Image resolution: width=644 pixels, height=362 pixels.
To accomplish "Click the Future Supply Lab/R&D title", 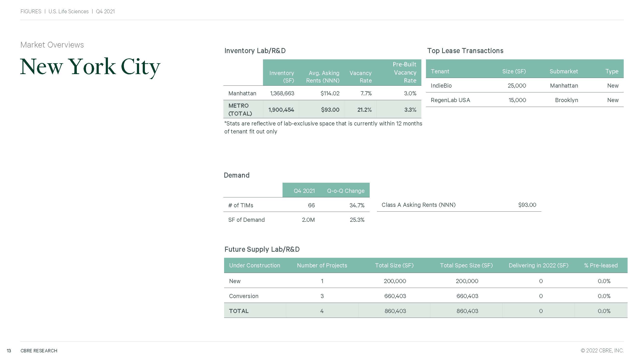I will [262, 249].
